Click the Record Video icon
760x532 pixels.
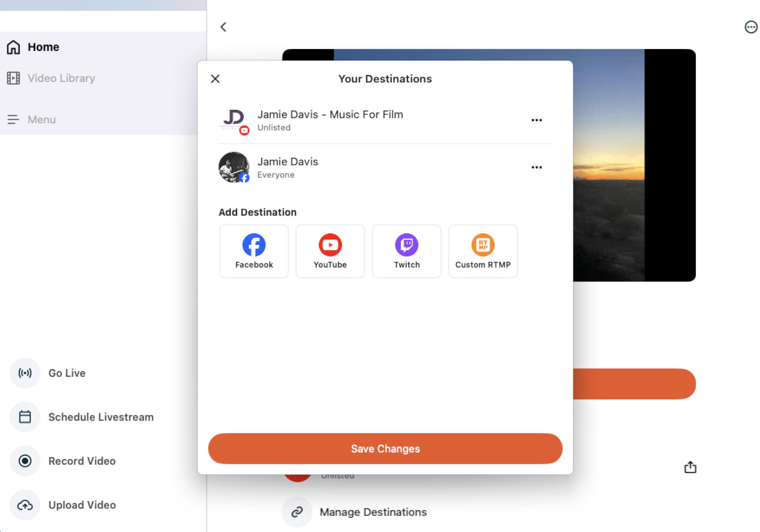tap(25, 461)
